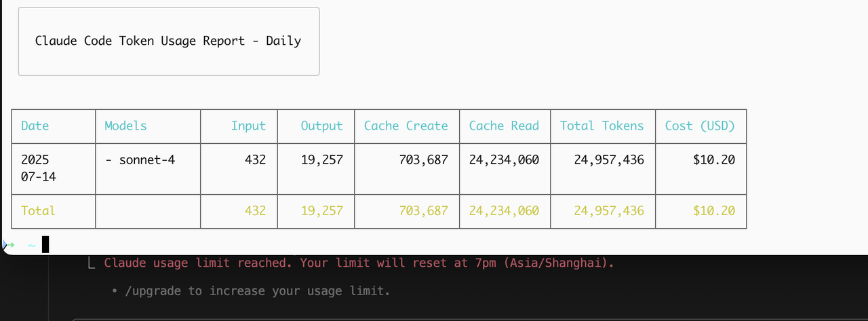Click the "Input" column header
This screenshot has width=868, height=321.
tap(249, 126)
